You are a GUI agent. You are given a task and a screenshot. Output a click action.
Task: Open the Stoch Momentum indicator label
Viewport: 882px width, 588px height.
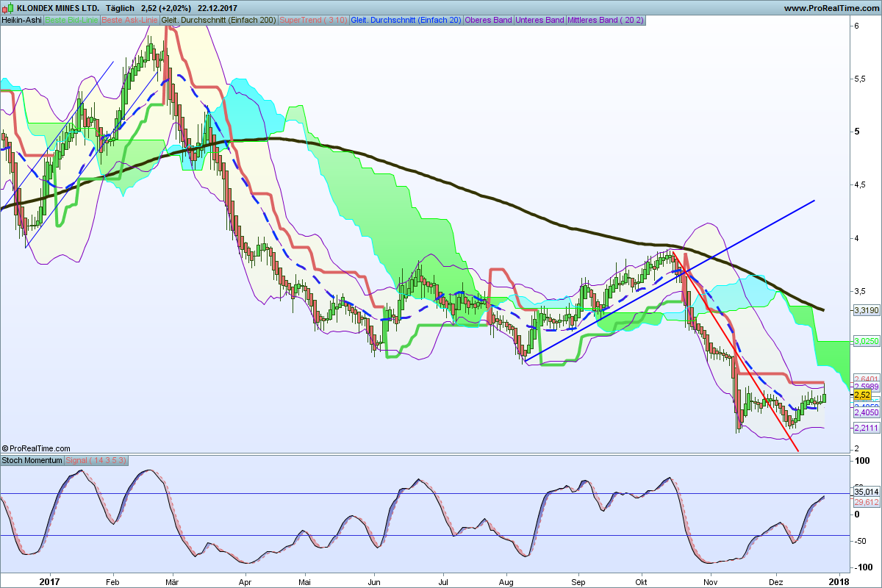(x=32, y=460)
